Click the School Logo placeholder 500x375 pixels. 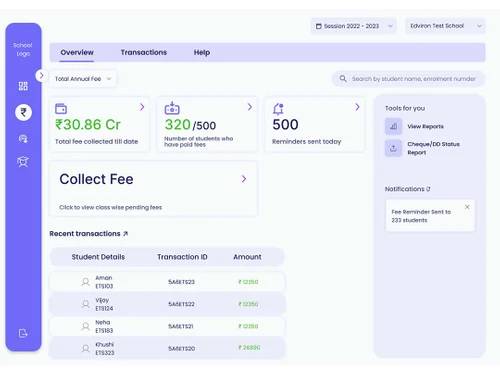click(x=23, y=49)
